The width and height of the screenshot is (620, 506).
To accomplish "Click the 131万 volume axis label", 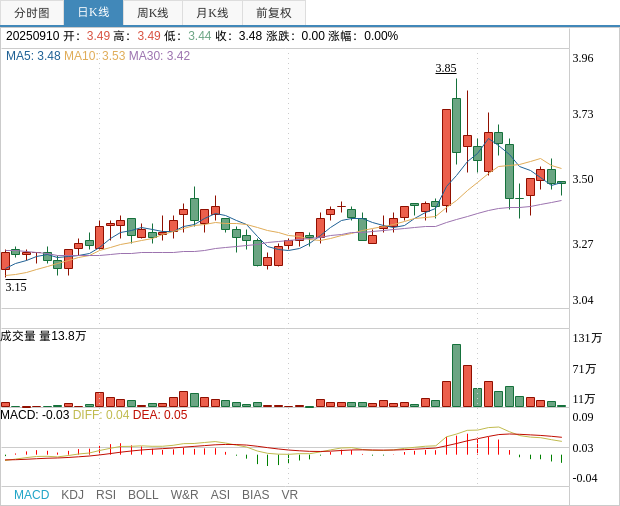I will tap(587, 338).
